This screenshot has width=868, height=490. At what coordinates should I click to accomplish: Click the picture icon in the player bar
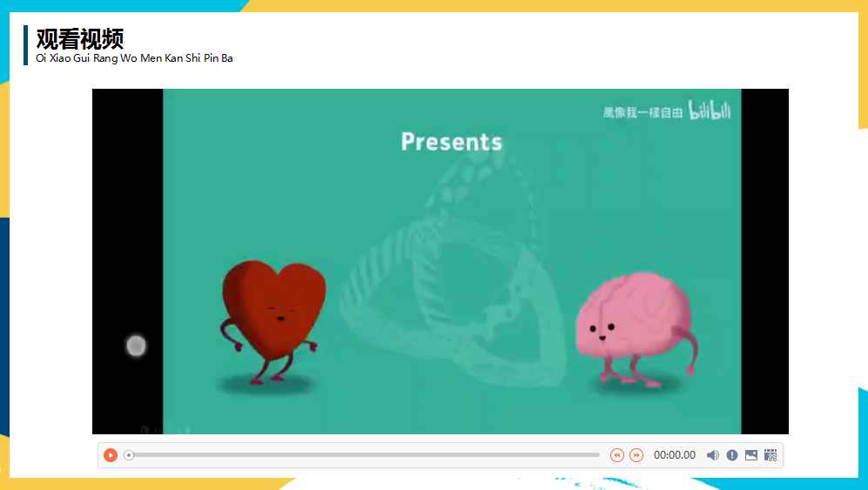751,455
